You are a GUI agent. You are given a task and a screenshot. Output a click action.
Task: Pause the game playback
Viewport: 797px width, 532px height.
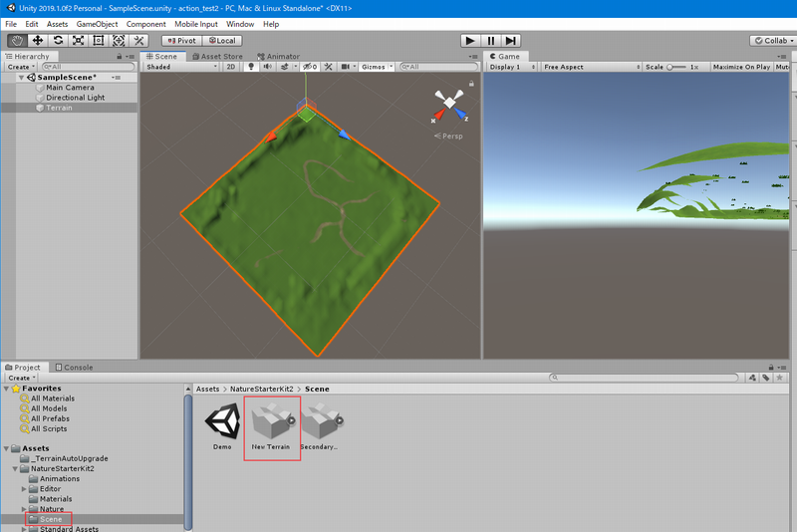click(490, 41)
